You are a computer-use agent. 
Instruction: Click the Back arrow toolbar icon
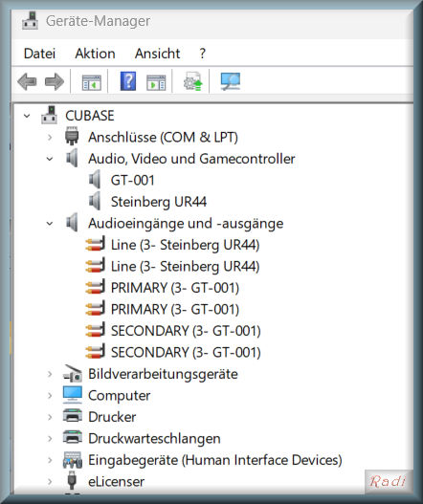[27, 81]
